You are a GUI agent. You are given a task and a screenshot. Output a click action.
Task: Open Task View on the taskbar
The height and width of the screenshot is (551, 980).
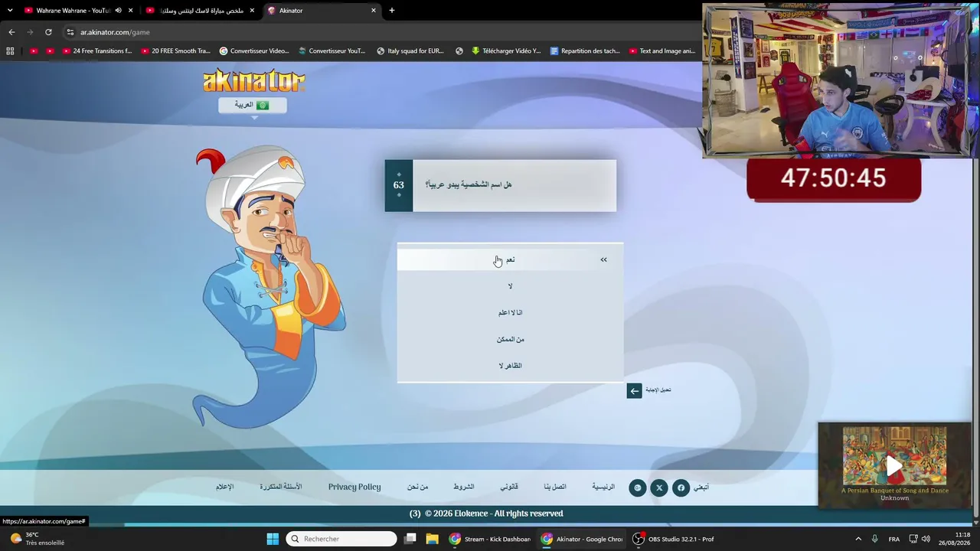point(410,539)
